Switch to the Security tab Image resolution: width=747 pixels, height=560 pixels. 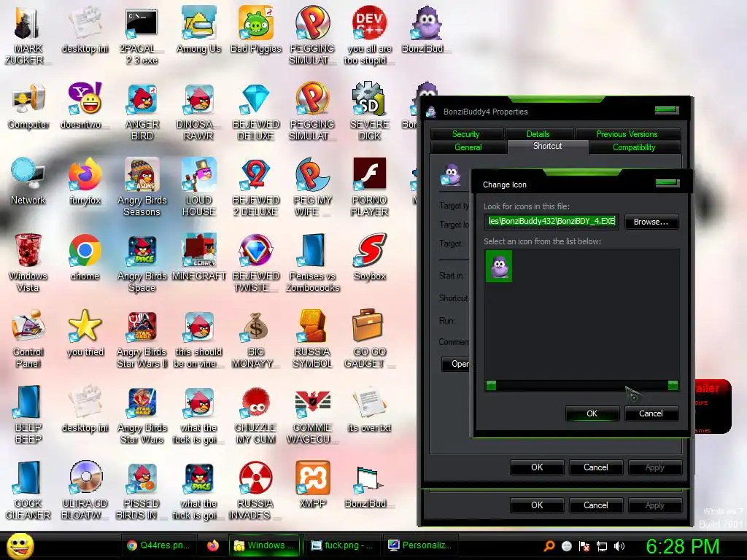pos(466,134)
